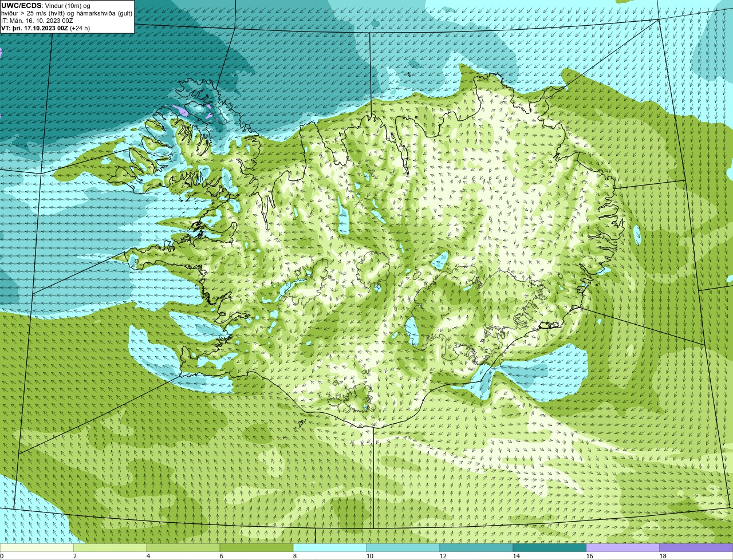Click the '16' label on the color bar

pos(590,556)
